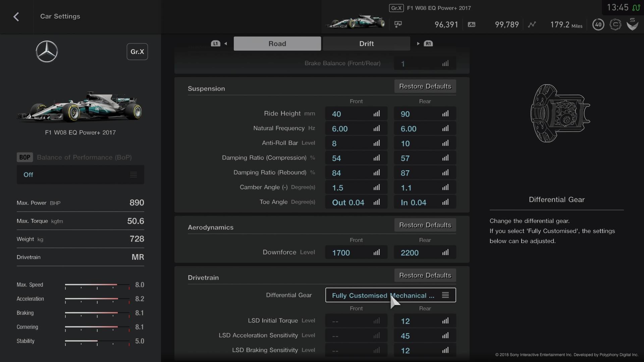644x362 pixels.
Task: Click the clock showing 13:45
Action: tap(618, 7)
